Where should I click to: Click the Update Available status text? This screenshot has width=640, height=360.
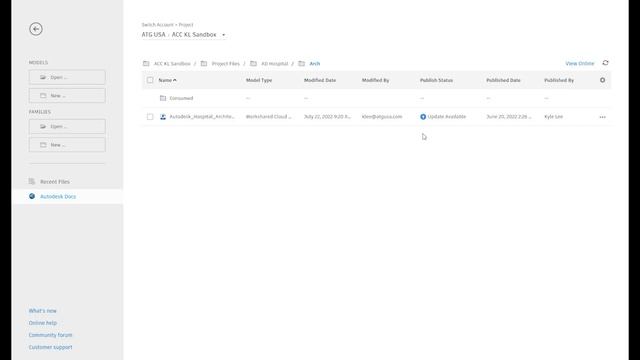(x=447, y=117)
